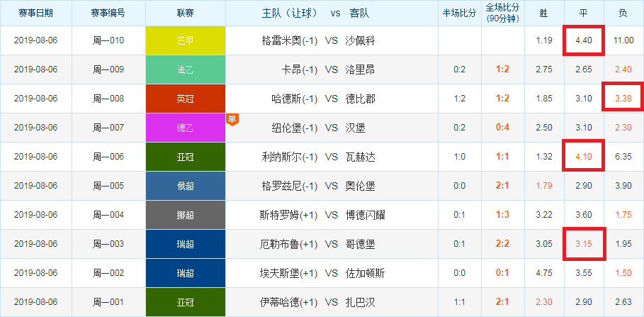Select the 俄超 league tag

186,186
